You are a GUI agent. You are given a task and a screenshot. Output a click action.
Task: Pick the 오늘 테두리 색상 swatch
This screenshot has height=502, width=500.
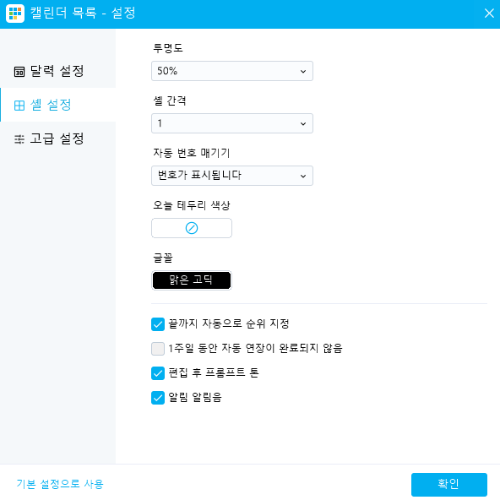tap(192, 228)
